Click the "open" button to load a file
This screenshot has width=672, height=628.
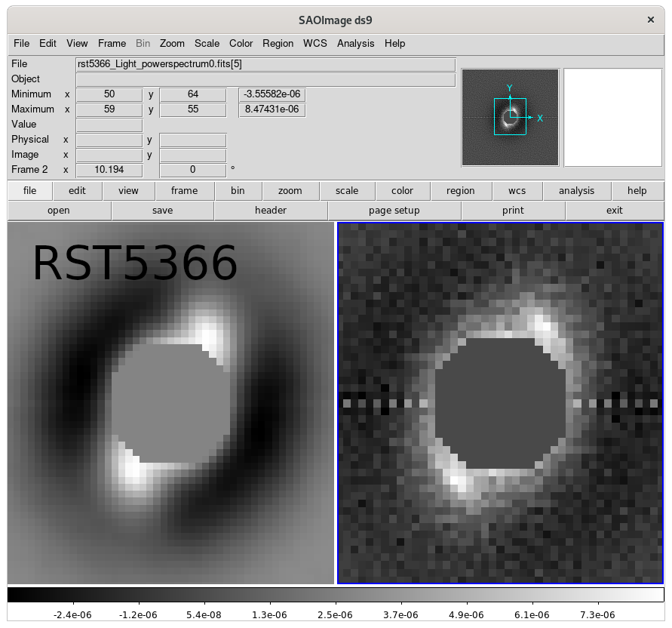point(58,210)
